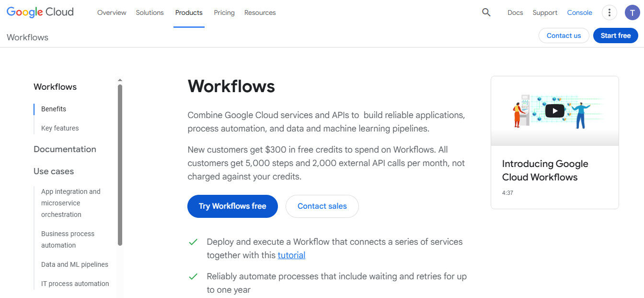Click the Try Workflows free button

(x=232, y=206)
